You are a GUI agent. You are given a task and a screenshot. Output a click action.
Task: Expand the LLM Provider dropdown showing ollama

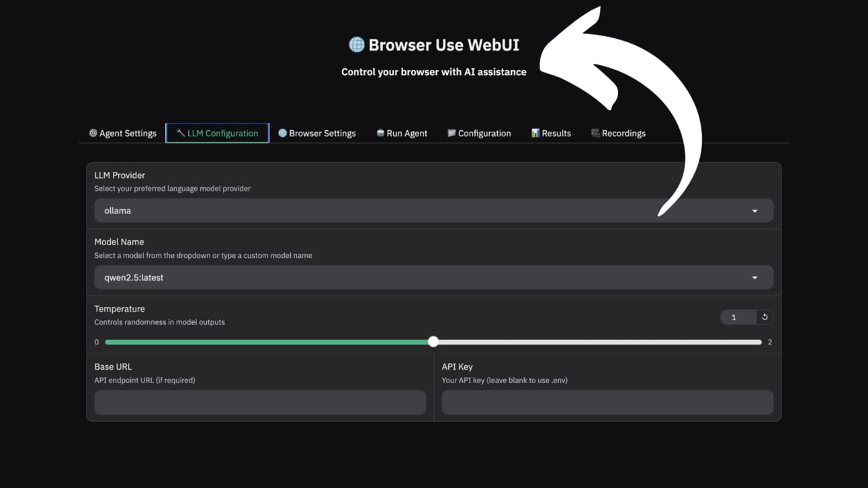(433, 211)
